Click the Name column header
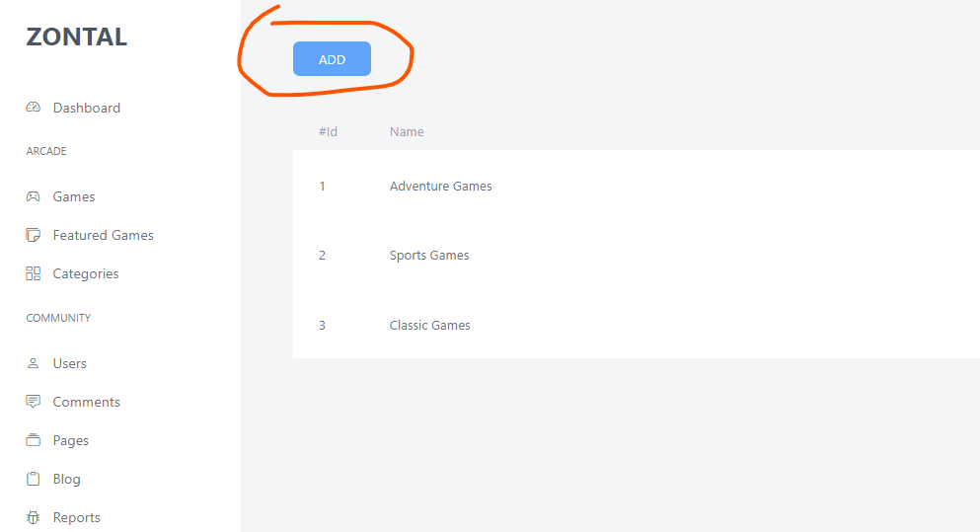The width and height of the screenshot is (980, 532). tap(407, 132)
